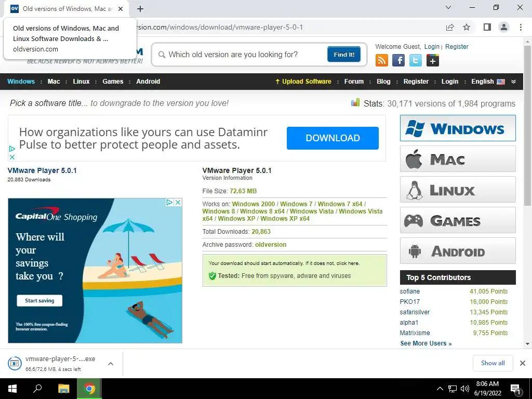The height and width of the screenshot is (399, 532).
Task: Click See More Users link
Action: click(426, 343)
